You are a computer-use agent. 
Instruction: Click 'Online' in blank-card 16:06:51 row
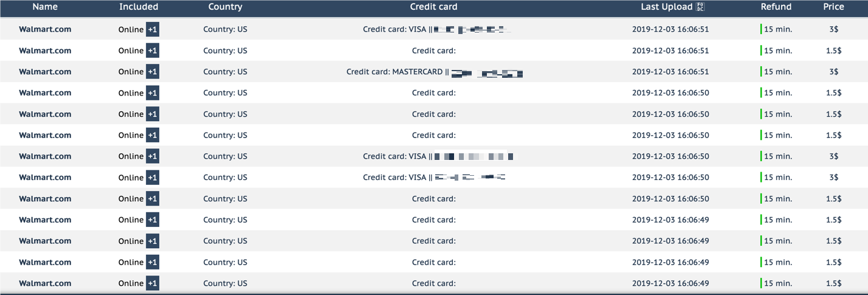click(131, 50)
